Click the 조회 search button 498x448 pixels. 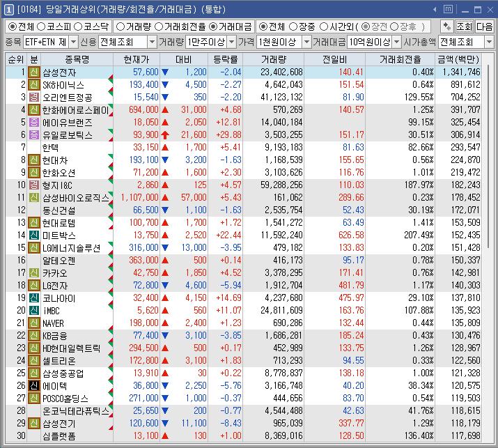click(x=465, y=26)
